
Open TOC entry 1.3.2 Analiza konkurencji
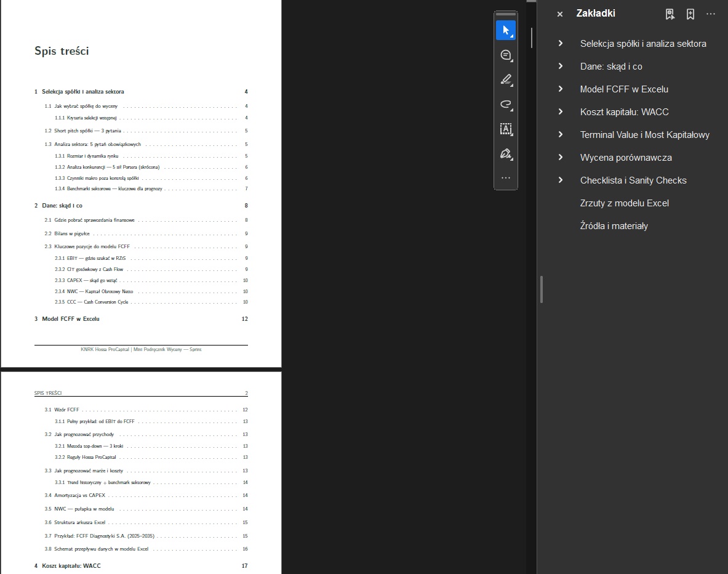(x=151, y=167)
